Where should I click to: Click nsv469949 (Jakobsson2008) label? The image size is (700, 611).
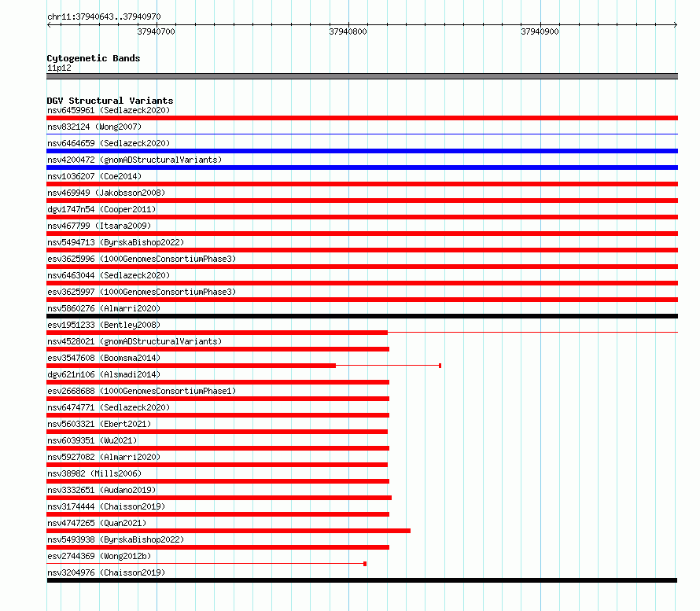point(106,193)
